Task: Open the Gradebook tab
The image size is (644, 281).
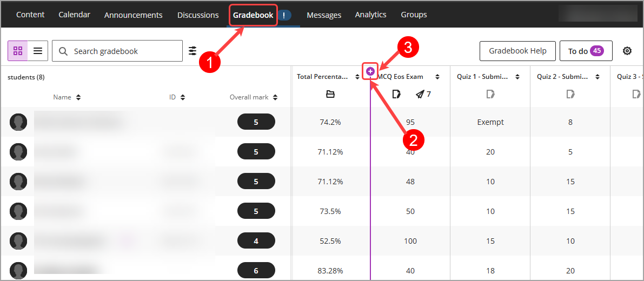Action: [x=253, y=15]
